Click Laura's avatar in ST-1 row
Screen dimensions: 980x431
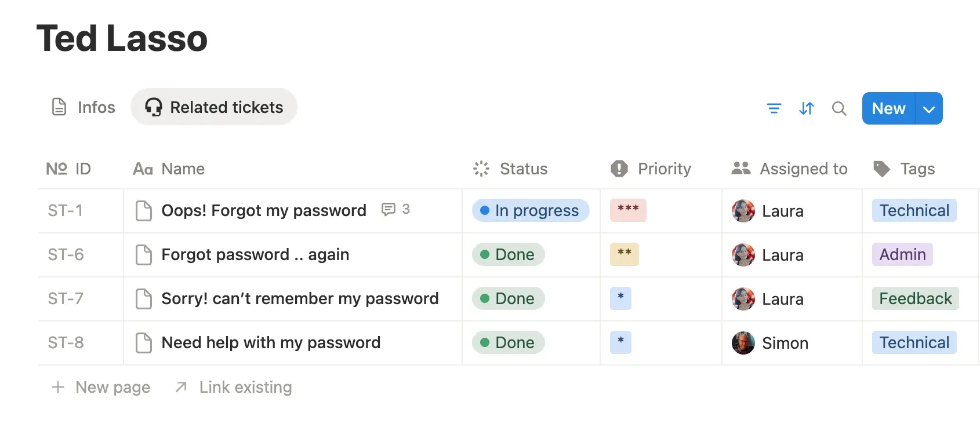tap(743, 211)
